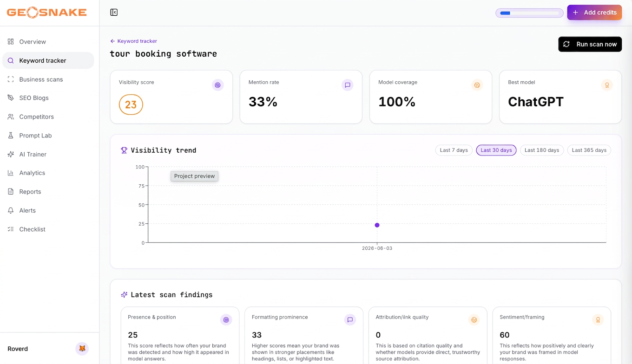Image resolution: width=632 pixels, height=364 pixels.
Task: Click the Business scans frame icon
Action: pyautogui.click(x=11, y=79)
